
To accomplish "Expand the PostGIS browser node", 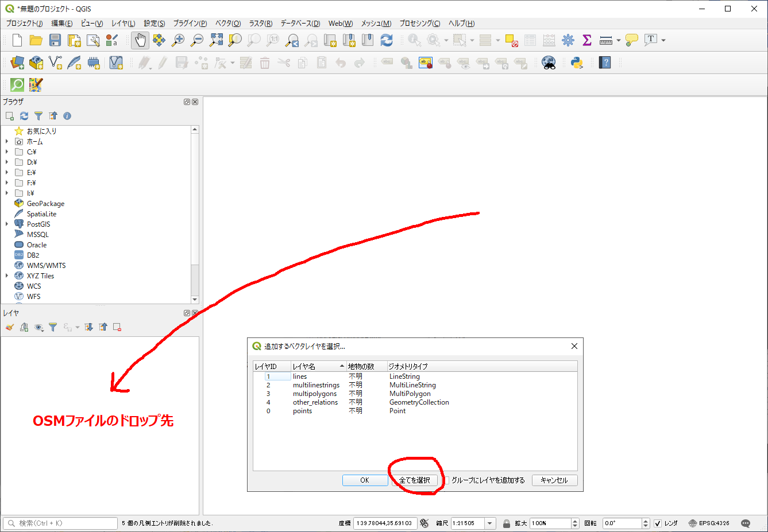I will (7, 224).
